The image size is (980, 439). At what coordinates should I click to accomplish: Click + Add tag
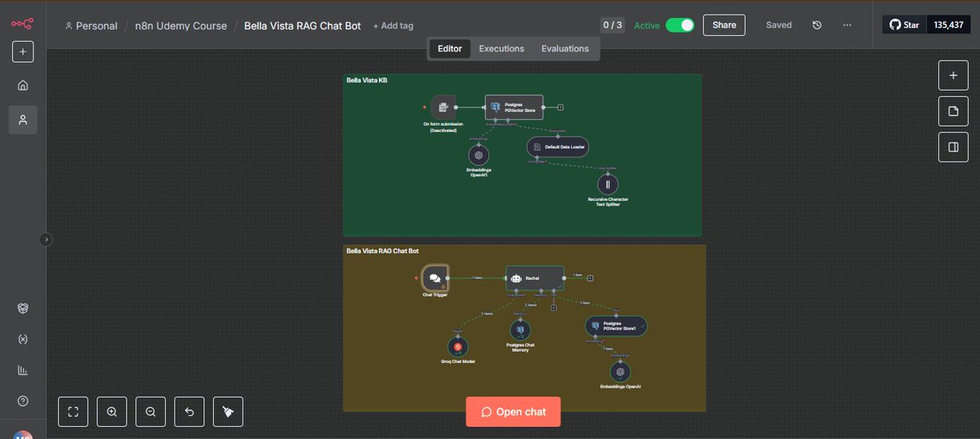point(393,26)
